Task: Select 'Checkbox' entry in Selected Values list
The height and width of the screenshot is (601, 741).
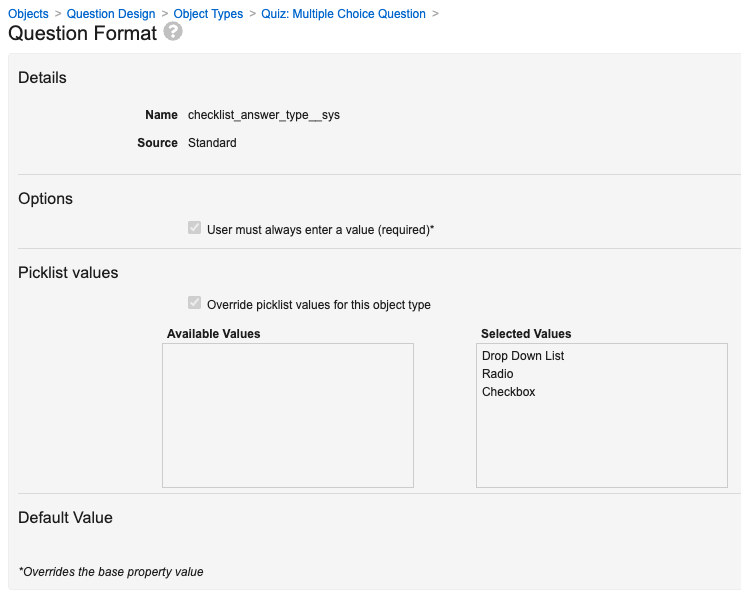Action: (508, 392)
